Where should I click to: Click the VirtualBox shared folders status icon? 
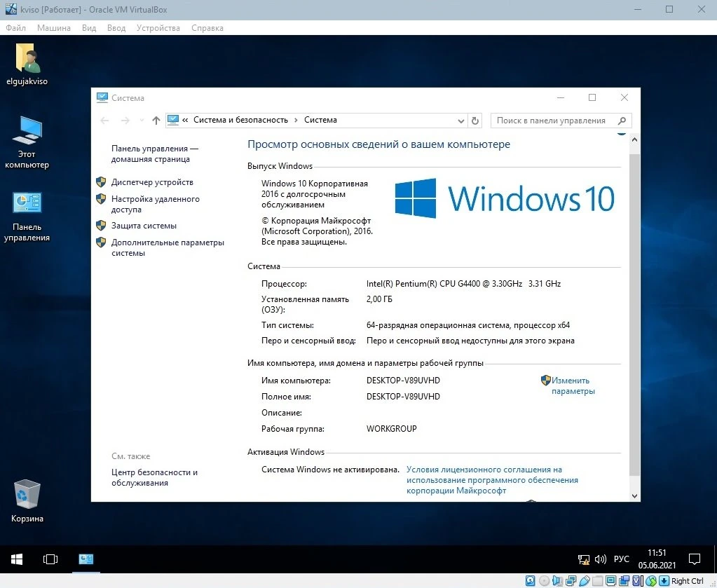(597, 581)
